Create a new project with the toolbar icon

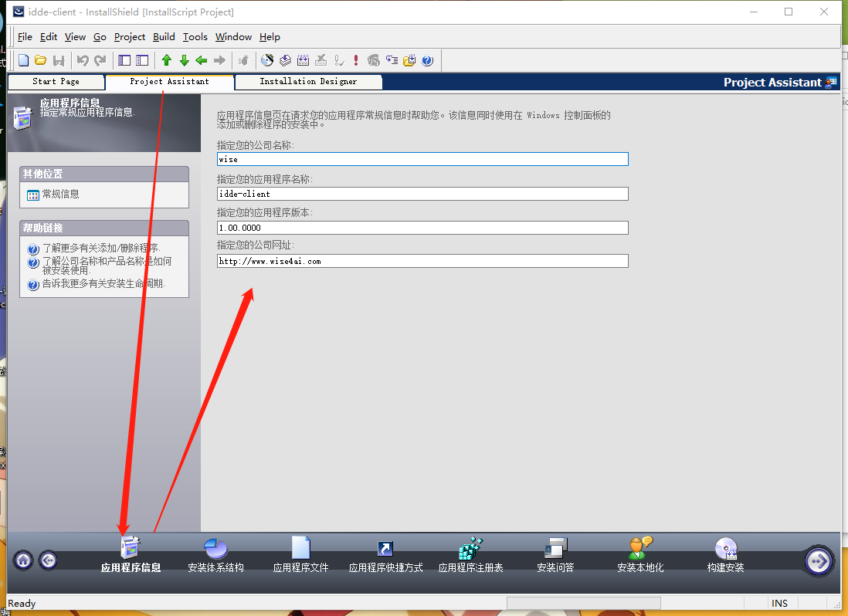click(x=23, y=60)
